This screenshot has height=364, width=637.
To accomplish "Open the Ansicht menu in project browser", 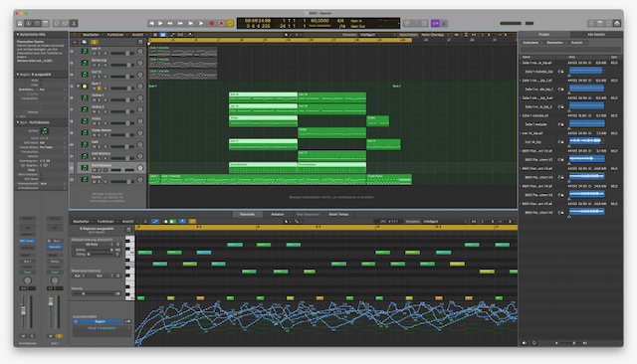I will 576,42.
